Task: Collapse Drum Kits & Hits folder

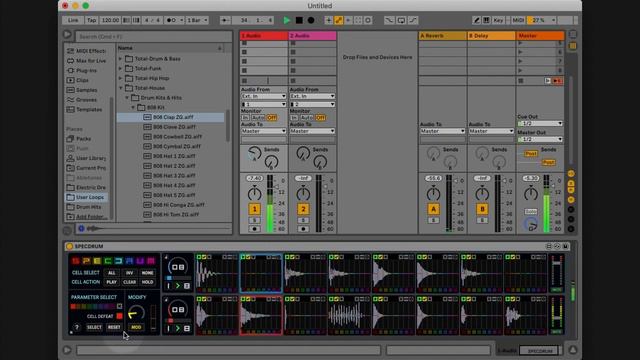Action: (x=127, y=98)
